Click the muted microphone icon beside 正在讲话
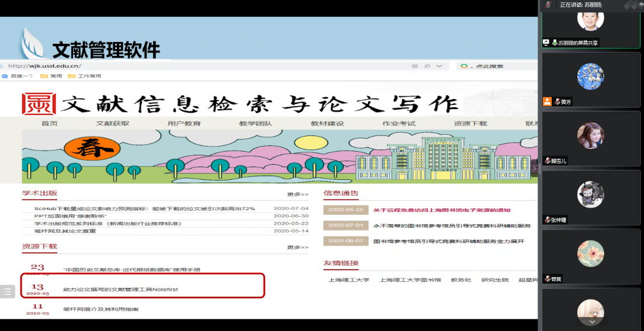Image resolution: width=644 pixels, height=331 pixels. (548, 5)
